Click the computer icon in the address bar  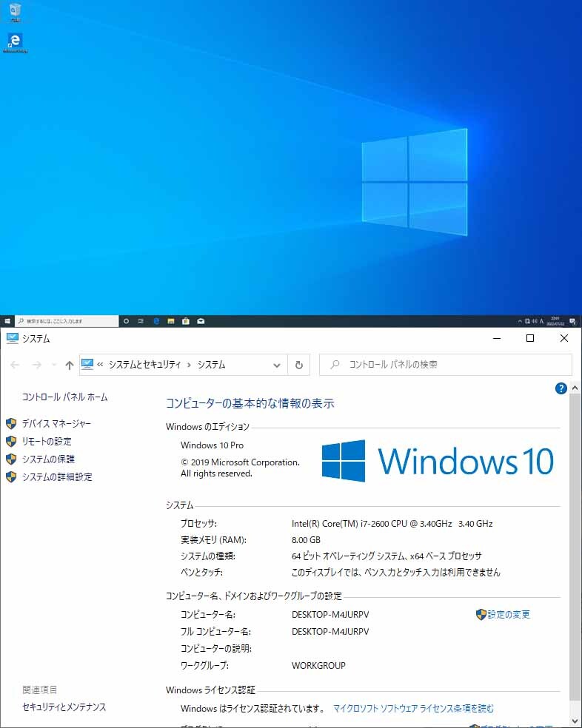pyautogui.click(x=87, y=365)
